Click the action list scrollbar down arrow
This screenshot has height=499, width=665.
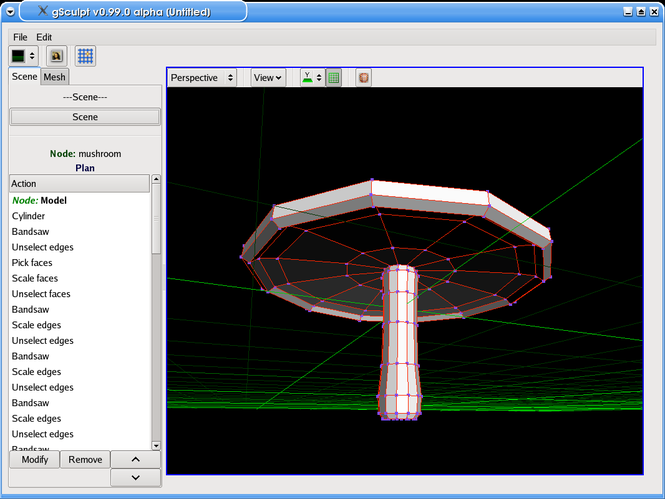point(156,446)
